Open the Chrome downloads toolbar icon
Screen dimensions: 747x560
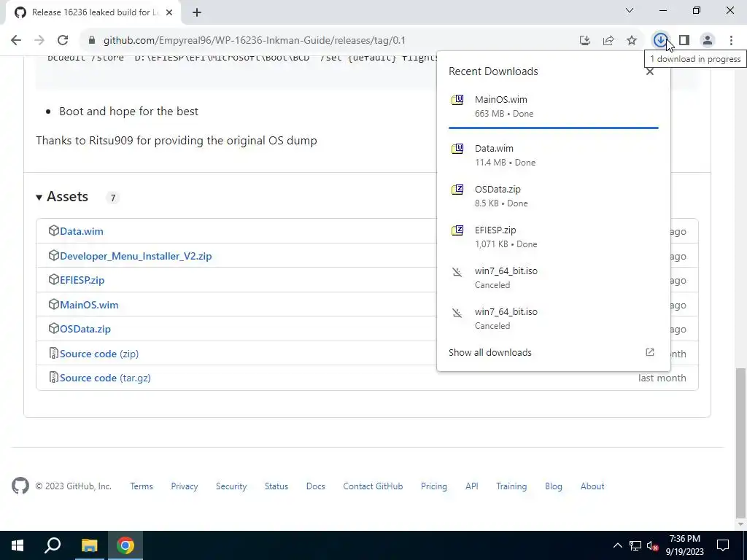pos(660,41)
